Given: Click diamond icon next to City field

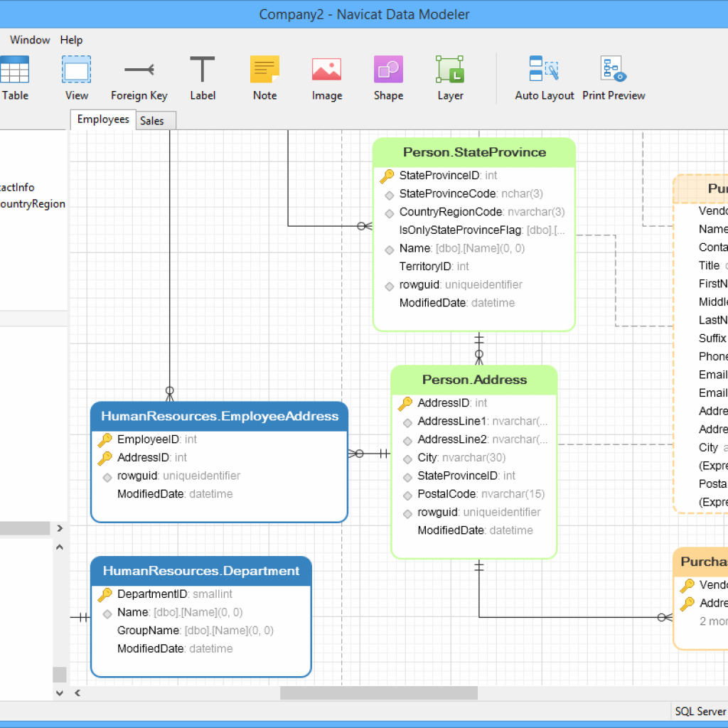Looking at the screenshot, I should [407, 459].
